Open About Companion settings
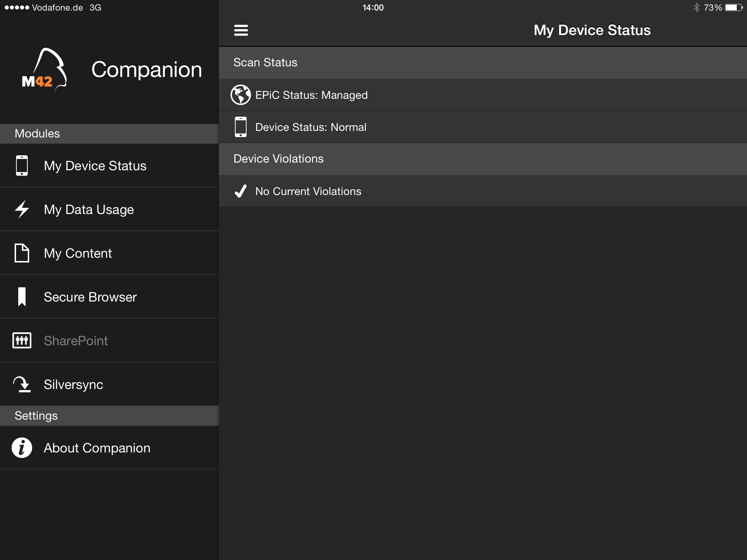 [x=109, y=448]
